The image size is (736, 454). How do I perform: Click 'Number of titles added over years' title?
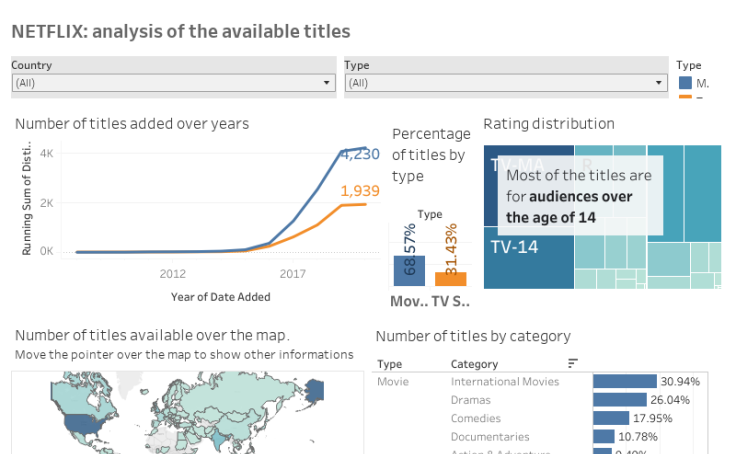pos(132,124)
